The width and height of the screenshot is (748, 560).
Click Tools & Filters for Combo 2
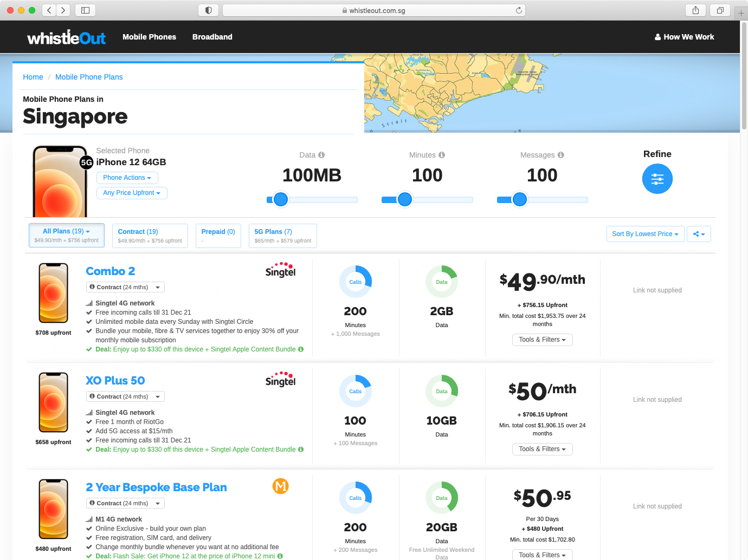pyautogui.click(x=542, y=340)
